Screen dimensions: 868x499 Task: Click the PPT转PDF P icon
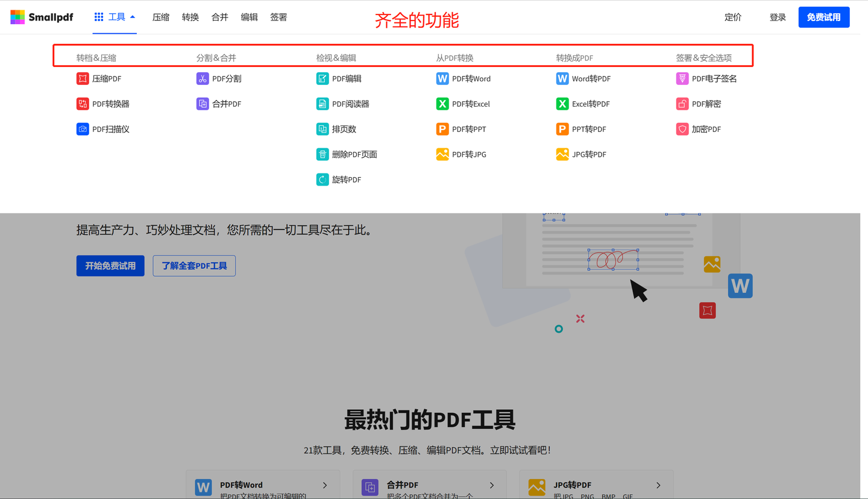[x=562, y=129]
